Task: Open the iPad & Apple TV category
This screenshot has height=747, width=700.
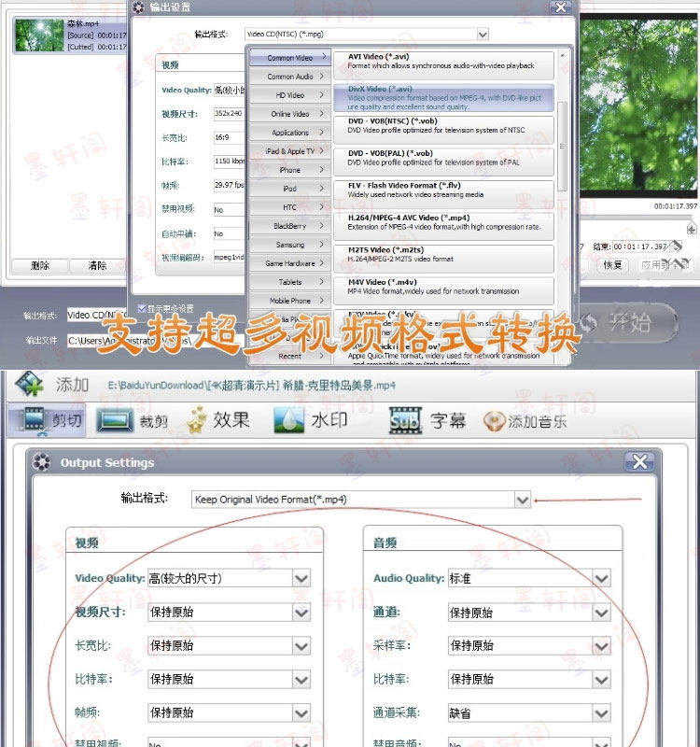Action: pyautogui.click(x=290, y=151)
